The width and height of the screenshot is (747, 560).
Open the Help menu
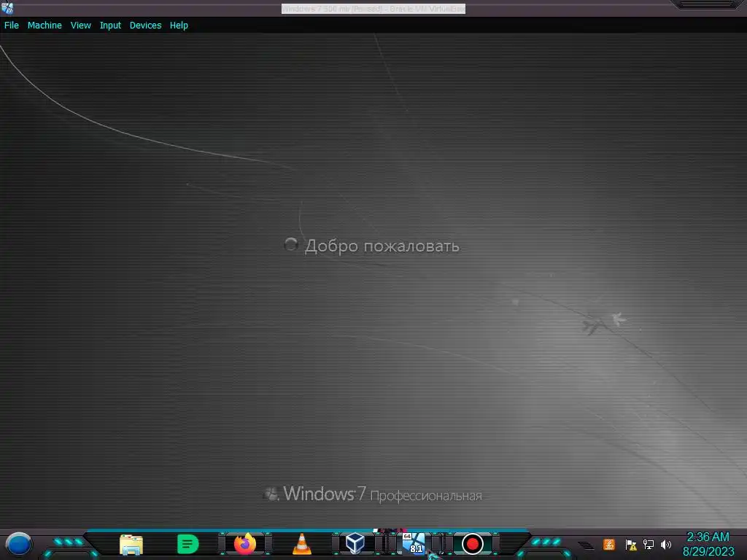coord(179,26)
